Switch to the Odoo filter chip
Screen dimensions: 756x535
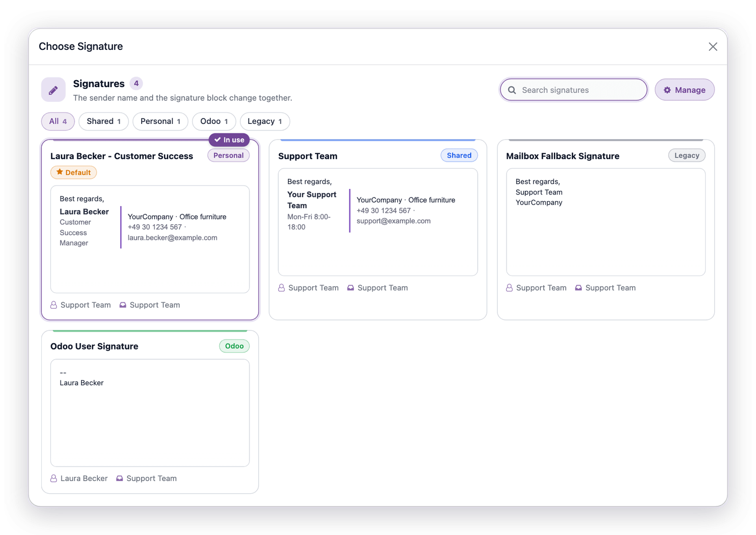point(214,121)
